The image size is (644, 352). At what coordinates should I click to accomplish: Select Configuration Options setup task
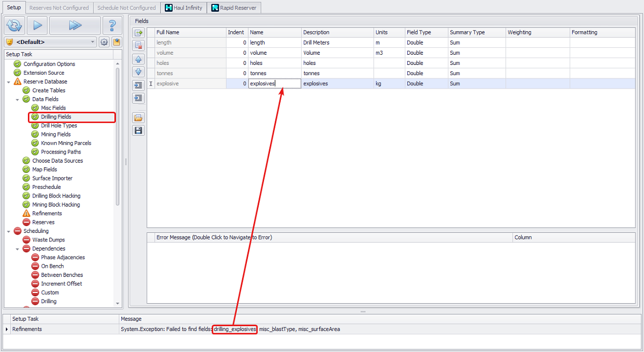(x=49, y=64)
